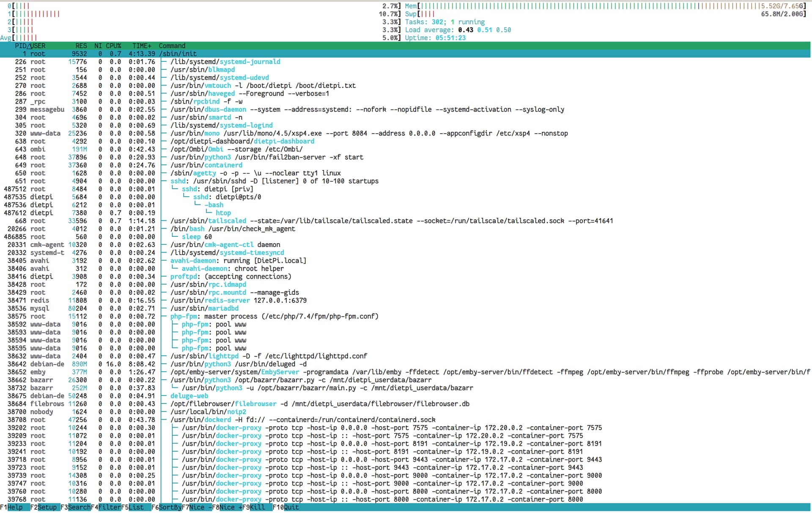
Task: Switch view with F5 List
Action: click(136, 507)
